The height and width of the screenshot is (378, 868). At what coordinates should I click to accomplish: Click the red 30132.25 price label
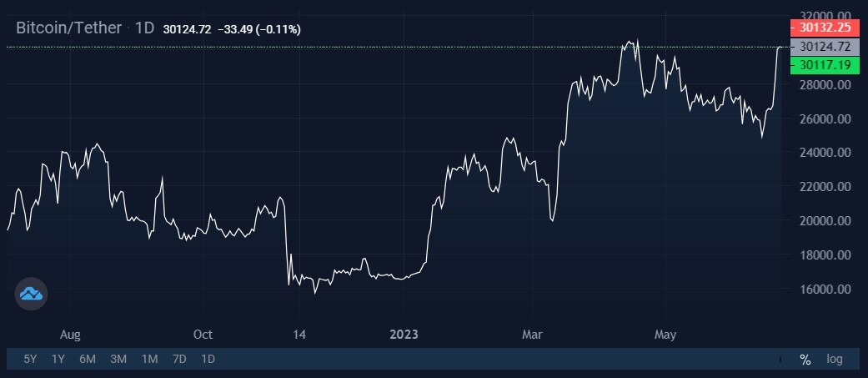click(825, 28)
